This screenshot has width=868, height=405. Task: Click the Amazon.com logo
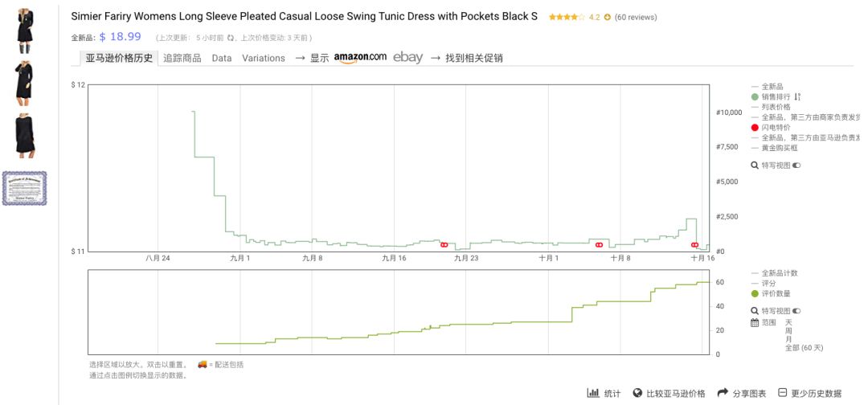coord(360,58)
